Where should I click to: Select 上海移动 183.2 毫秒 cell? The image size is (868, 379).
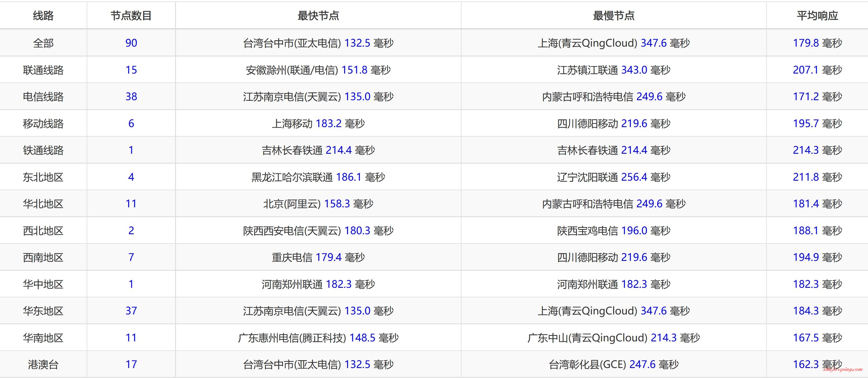coord(318,124)
